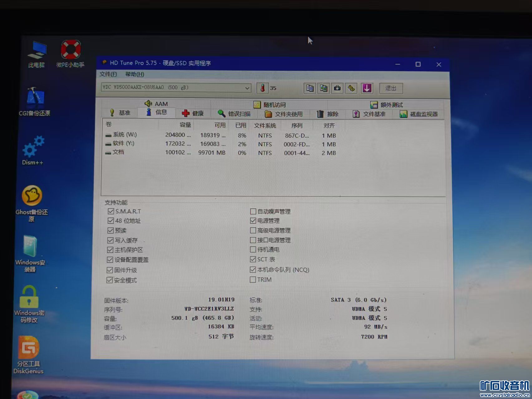Click the 对齐 column header
This screenshot has width=532, height=399.
[329, 125]
